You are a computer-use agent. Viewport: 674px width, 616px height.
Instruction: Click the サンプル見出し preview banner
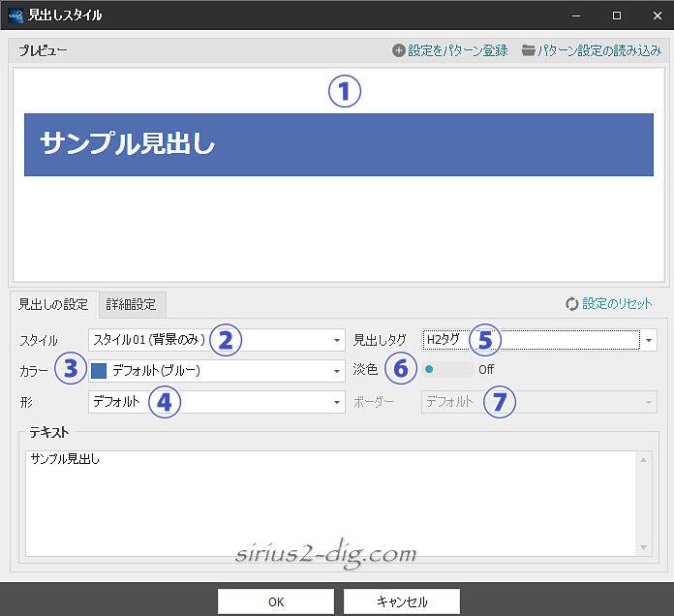338,144
